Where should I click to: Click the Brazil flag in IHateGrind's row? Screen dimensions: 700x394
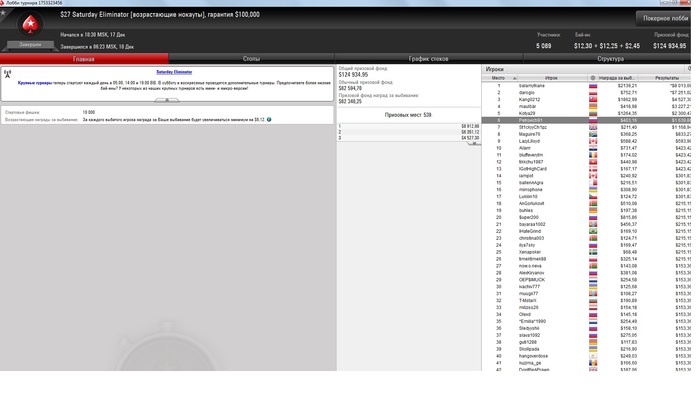(593, 231)
